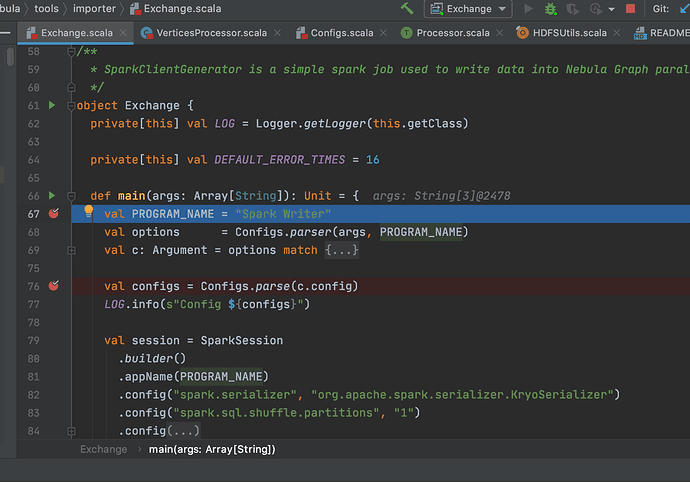This screenshot has height=482, width=690.
Task: Open the HDFSUtils.scala tab
Action: click(569, 33)
